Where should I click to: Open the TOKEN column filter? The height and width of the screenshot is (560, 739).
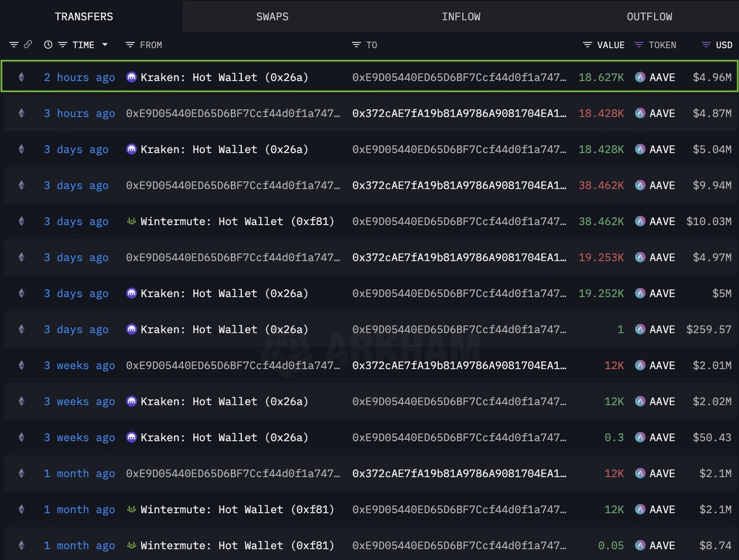639,45
